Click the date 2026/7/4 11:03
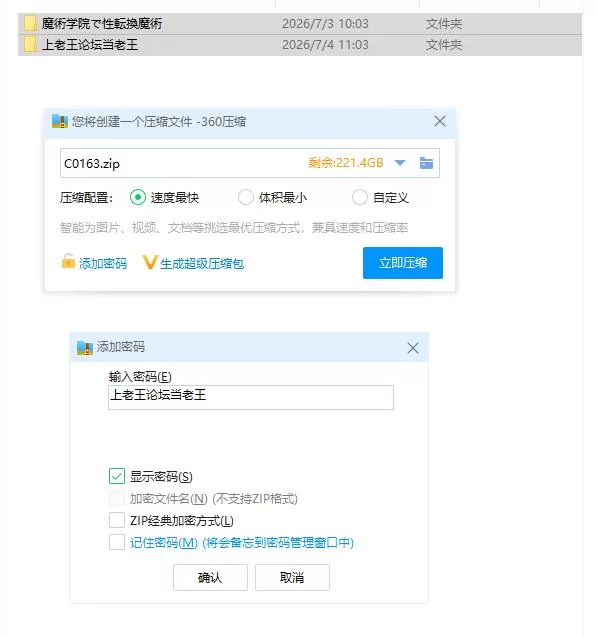Viewport: 596px width, 637px height. (325, 45)
